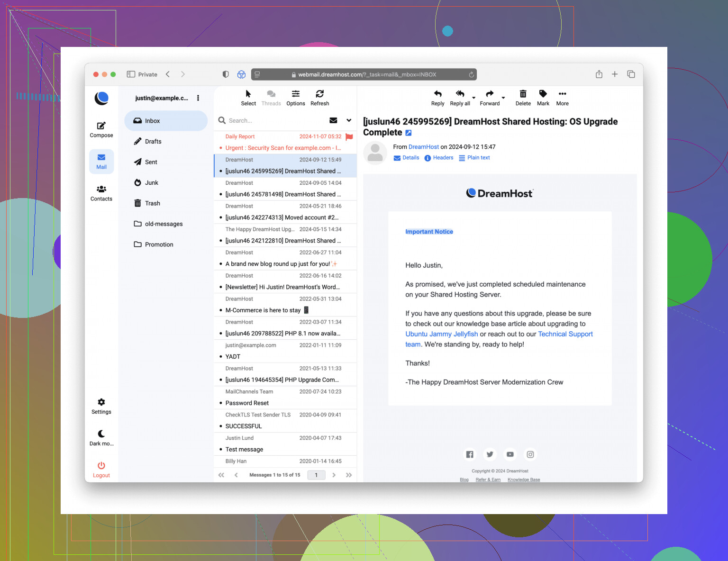Screen dimensions: 728x561
Task: Go to the previous page of messages
Action: coord(236,475)
